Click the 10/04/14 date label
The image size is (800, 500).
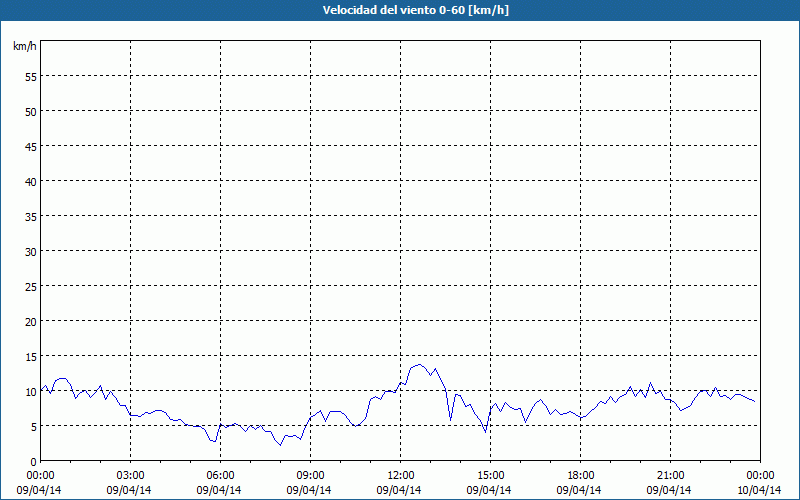click(x=760, y=490)
